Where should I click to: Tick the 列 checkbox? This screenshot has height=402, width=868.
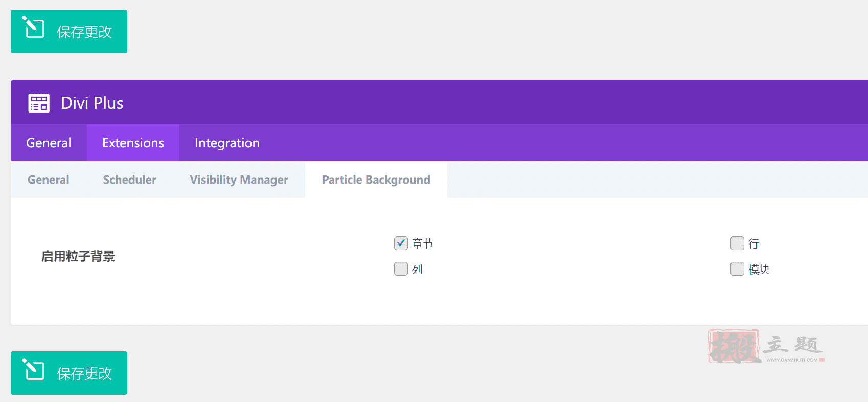pos(401,269)
